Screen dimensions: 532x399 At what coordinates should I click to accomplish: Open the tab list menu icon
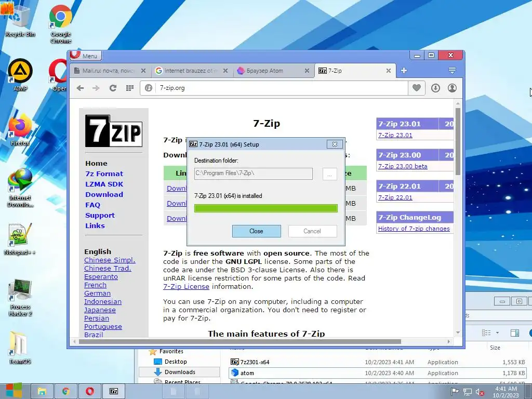coord(452,71)
